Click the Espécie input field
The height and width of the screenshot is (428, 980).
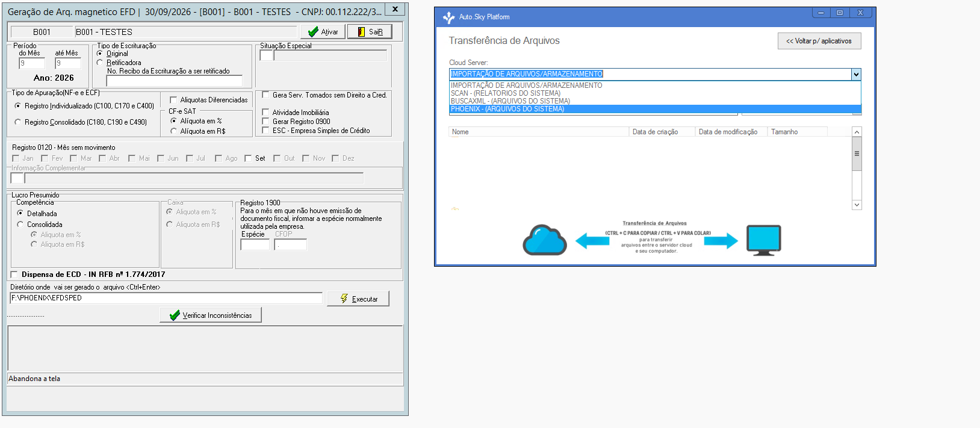[x=255, y=245]
